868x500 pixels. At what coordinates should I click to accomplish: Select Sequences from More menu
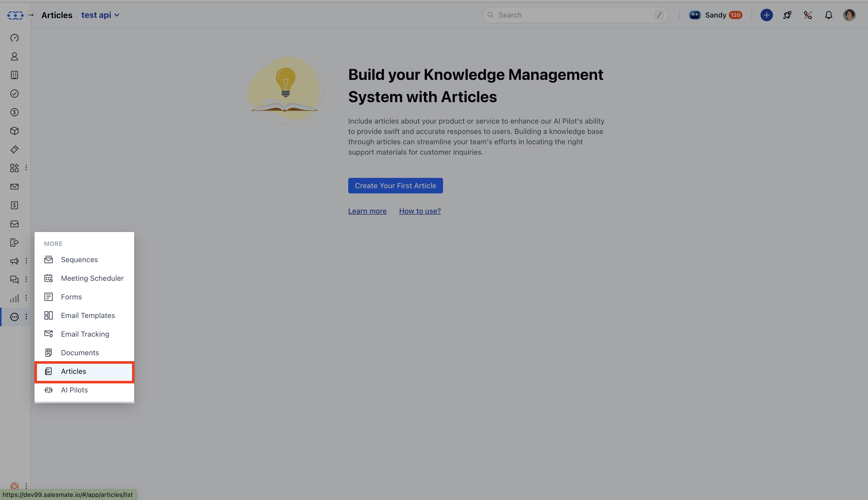(x=79, y=260)
